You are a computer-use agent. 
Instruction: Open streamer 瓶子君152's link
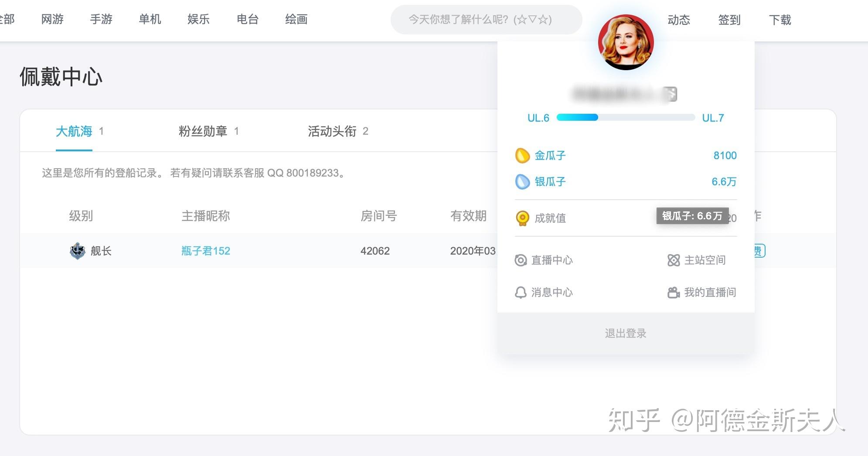click(x=206, y=251)
